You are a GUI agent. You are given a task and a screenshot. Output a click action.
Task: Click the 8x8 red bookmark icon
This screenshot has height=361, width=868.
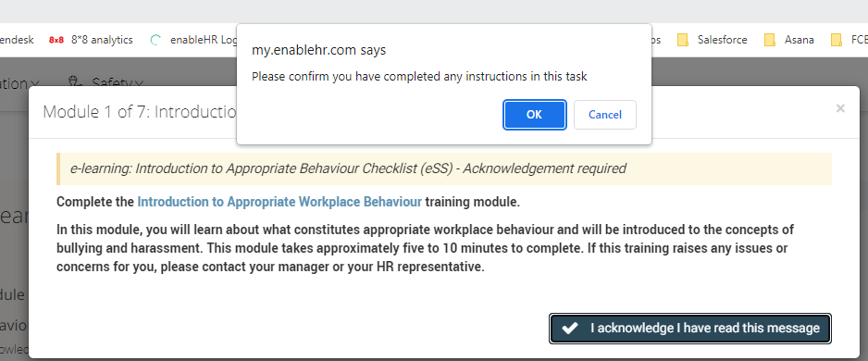click(56, 40)
